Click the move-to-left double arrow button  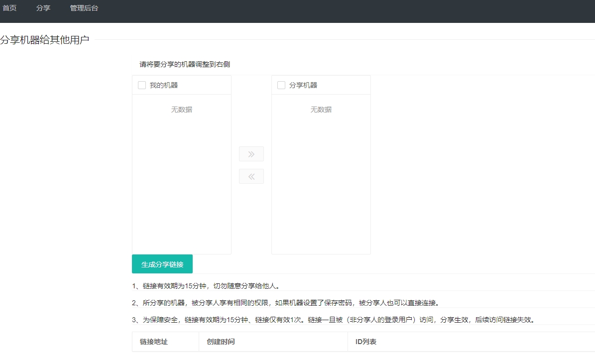tap(251, 176)
